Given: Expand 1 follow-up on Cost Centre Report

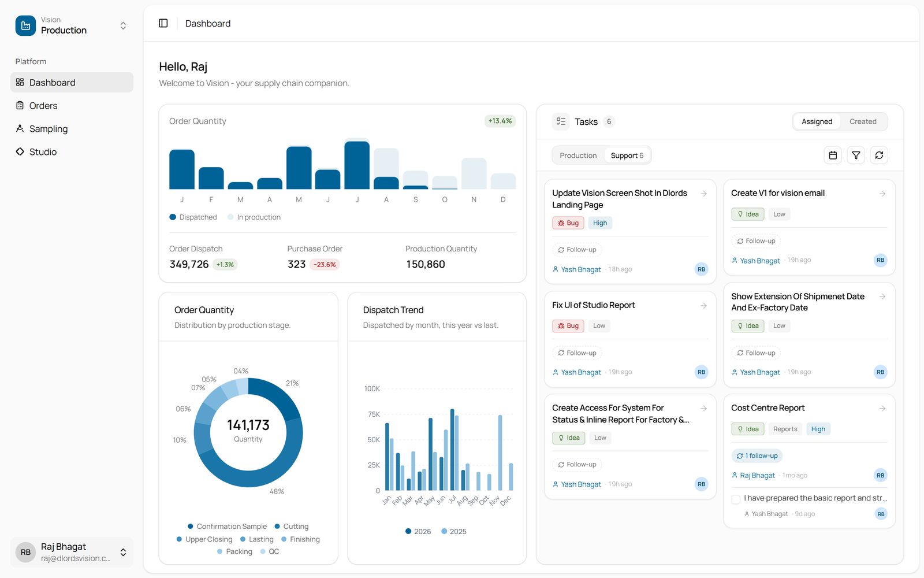Looking at the screenshot, I should point(757,456).
